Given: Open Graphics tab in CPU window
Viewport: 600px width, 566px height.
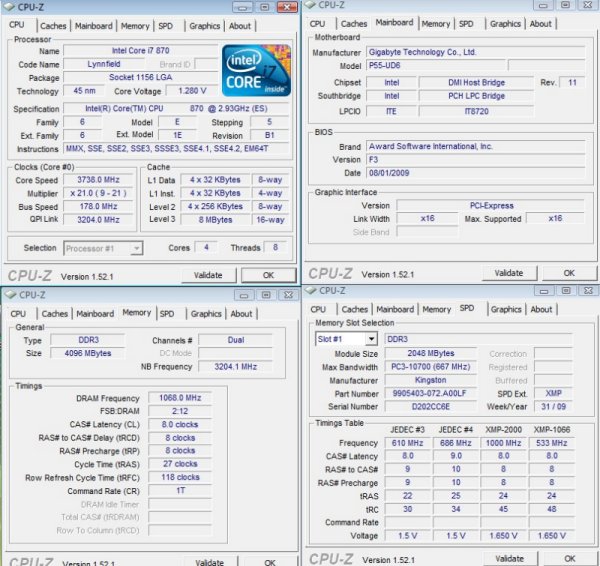Looking at the screenshot, I should coord(204,26).
